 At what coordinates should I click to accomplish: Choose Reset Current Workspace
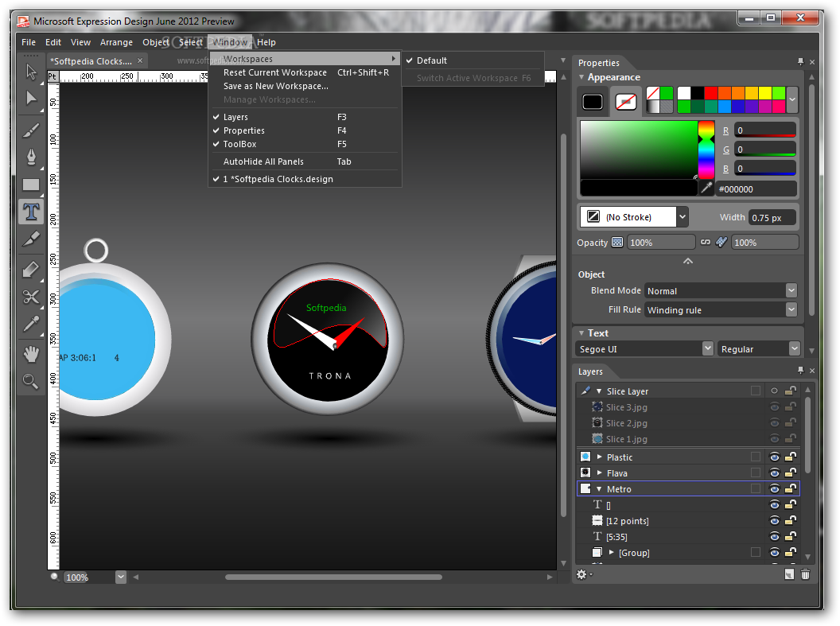click(x=305, y=72)
